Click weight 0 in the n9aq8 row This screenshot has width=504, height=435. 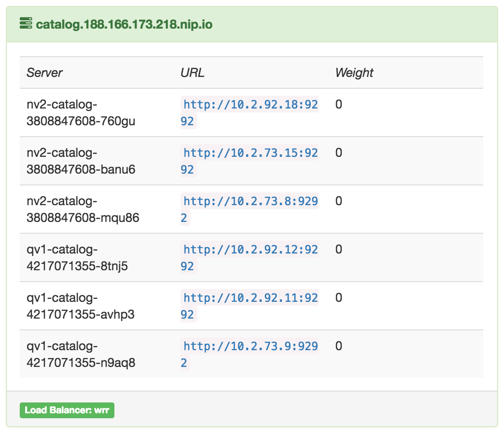(x=338, y=346)
